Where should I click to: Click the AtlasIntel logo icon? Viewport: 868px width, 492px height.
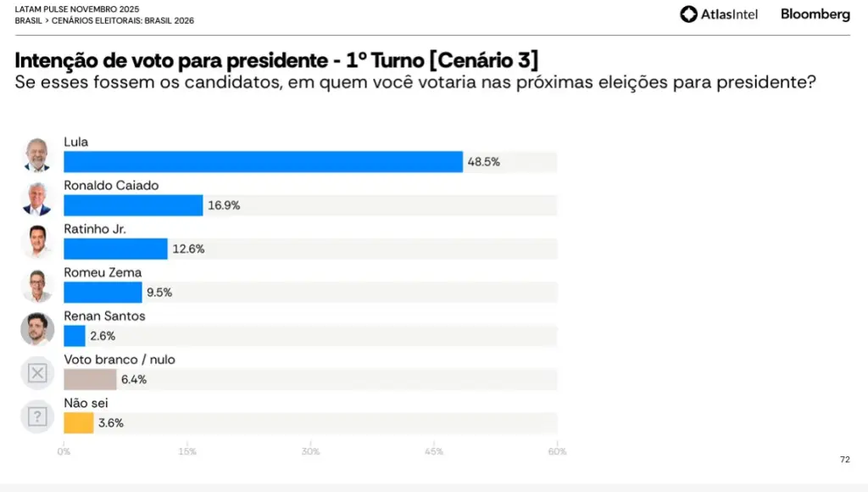click(x=688, y=14)
